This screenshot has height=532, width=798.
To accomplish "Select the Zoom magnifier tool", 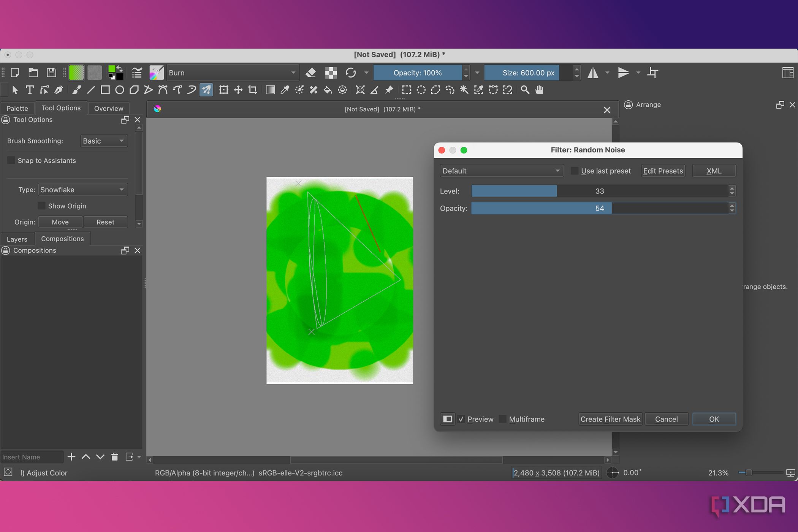I will click(525, 90).
